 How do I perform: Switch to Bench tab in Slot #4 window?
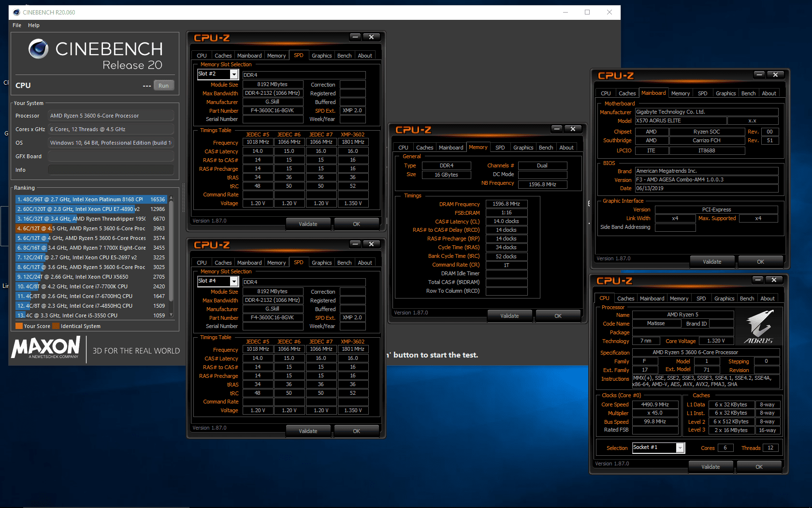pyautogui.click(x=344, y=263)
